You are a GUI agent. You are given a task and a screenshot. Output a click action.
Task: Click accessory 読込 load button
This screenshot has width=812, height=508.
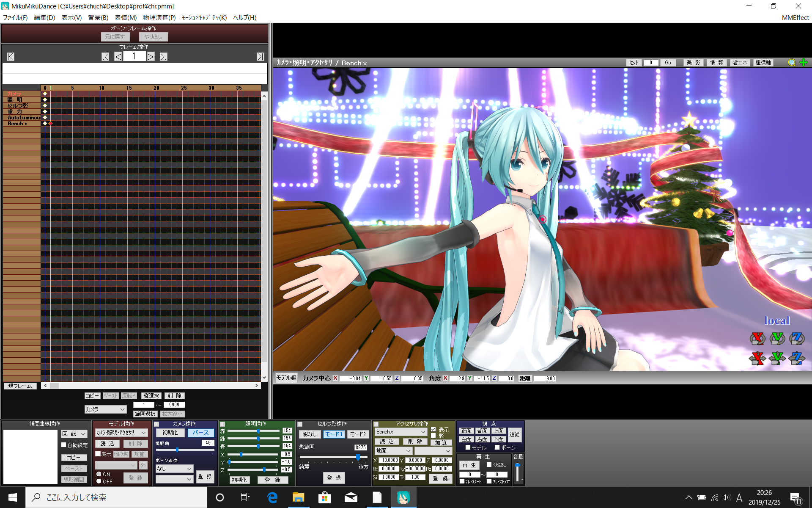(387, 442)
